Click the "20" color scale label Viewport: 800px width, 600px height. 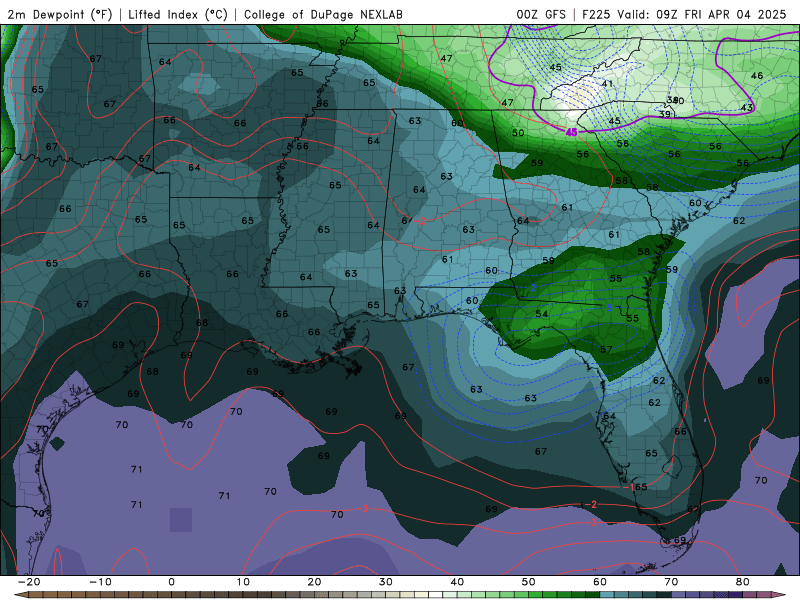point(314,582)
